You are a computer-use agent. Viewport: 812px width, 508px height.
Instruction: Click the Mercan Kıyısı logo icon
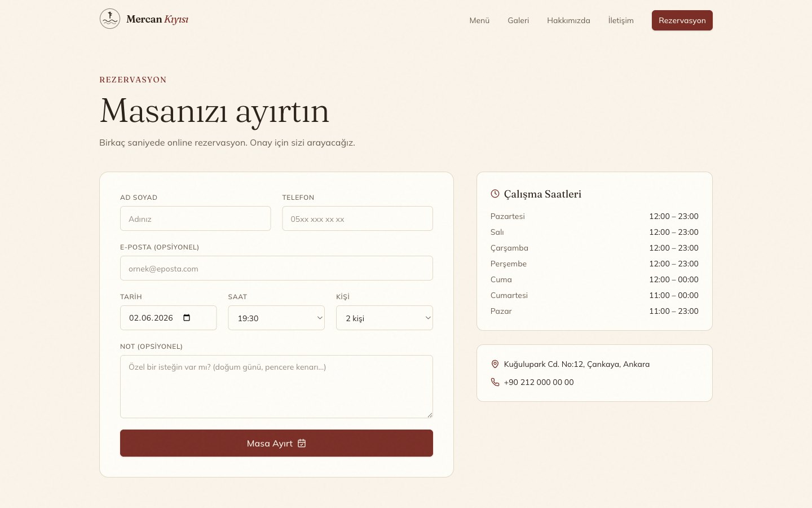click(x=110, y=19)
